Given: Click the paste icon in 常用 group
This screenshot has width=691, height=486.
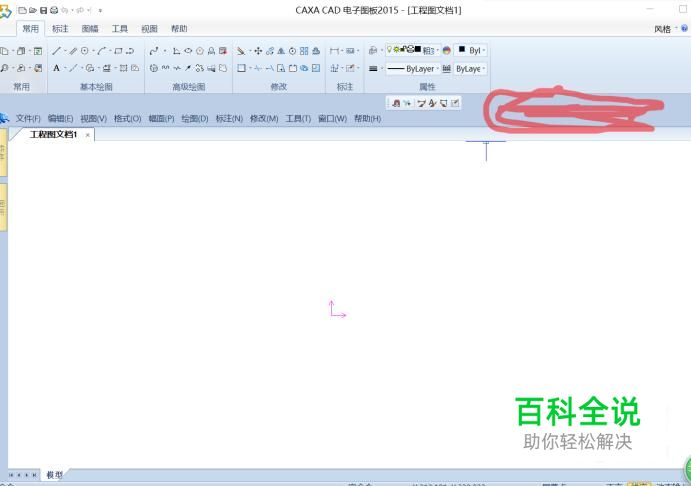Looking at the screenshot, I should coord(21,51).
